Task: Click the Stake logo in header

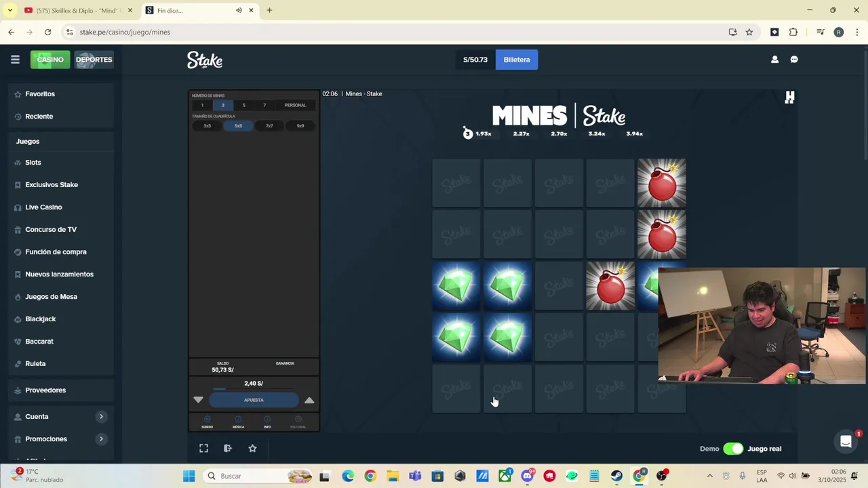Action: coord(205,60)
